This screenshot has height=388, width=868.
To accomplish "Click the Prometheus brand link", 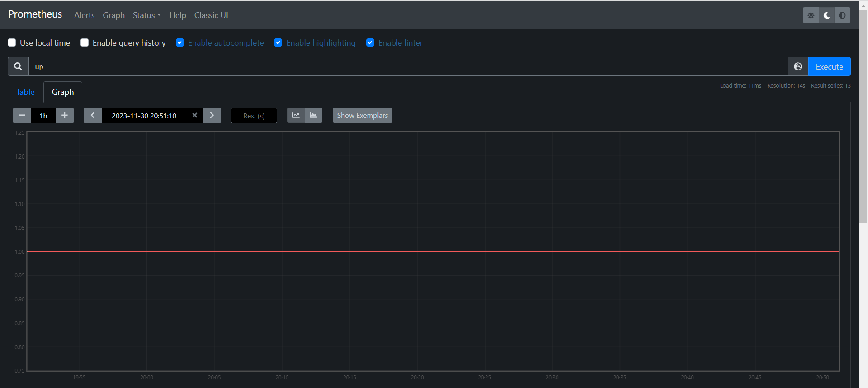I will [x=35, y=14].
